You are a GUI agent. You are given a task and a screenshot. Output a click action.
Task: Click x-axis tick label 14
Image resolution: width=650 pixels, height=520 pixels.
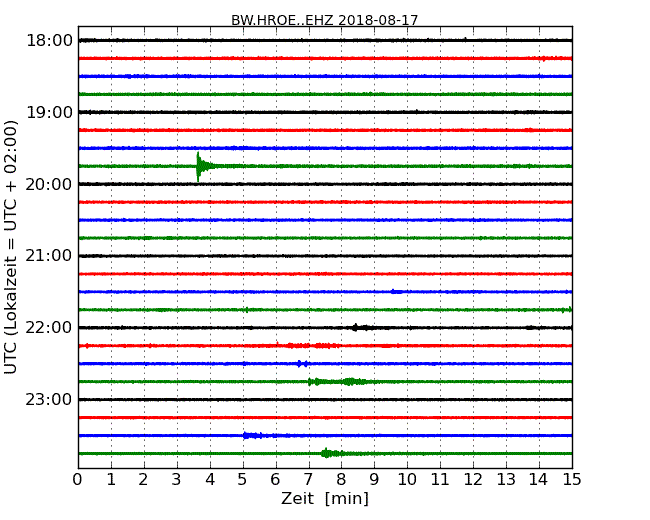(x=539, y=480)
